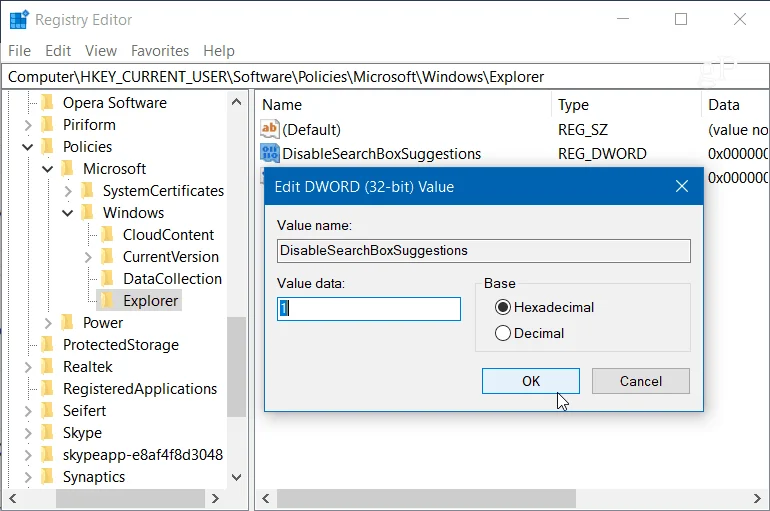Viewport: 770px width, 511px height.
Task: Click the Opera Software folder icon
Action: click(x=47, y=103)
